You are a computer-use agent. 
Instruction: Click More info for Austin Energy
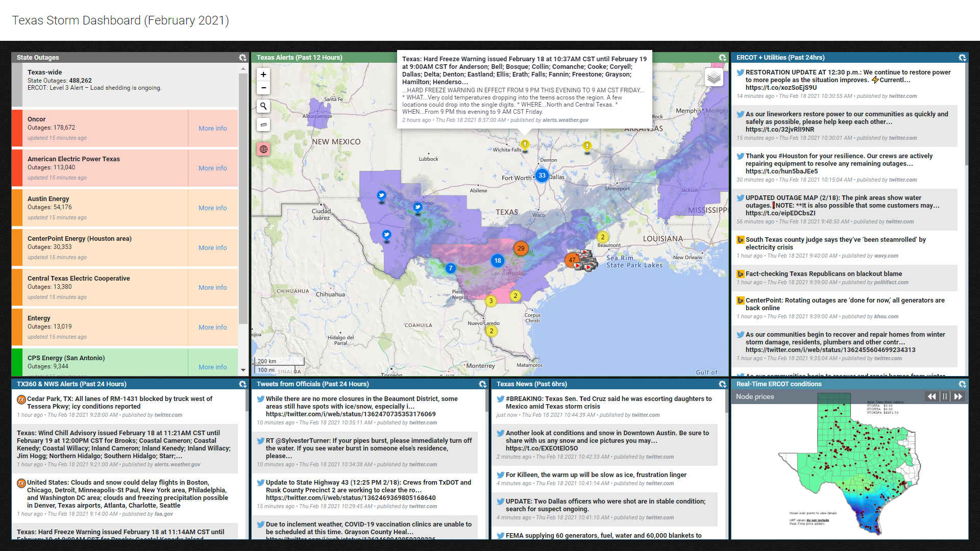click(x=212, y=208)
